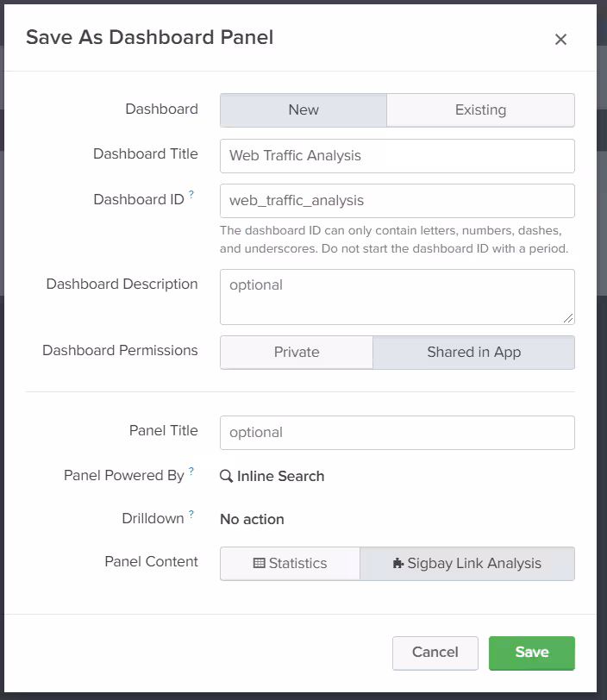Switch to Existing dashboard option

pyautogui.click(x=480, y=110)
